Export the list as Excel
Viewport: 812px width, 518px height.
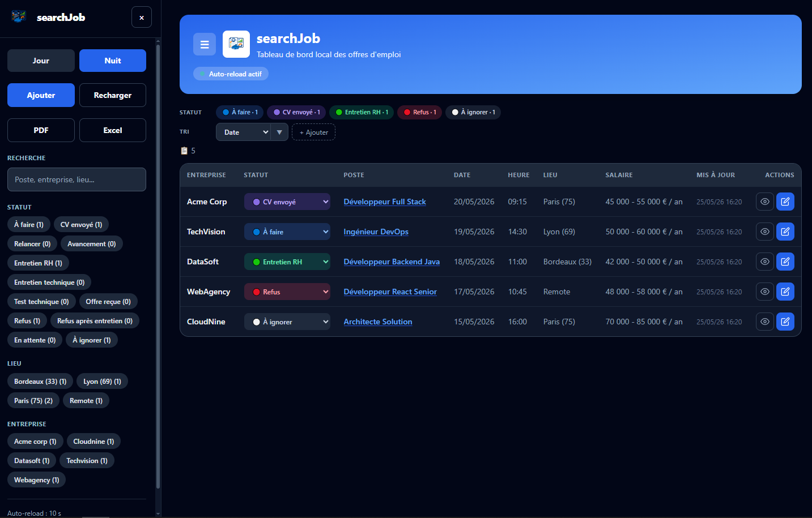pyautogui.click(x=113, y=130)
